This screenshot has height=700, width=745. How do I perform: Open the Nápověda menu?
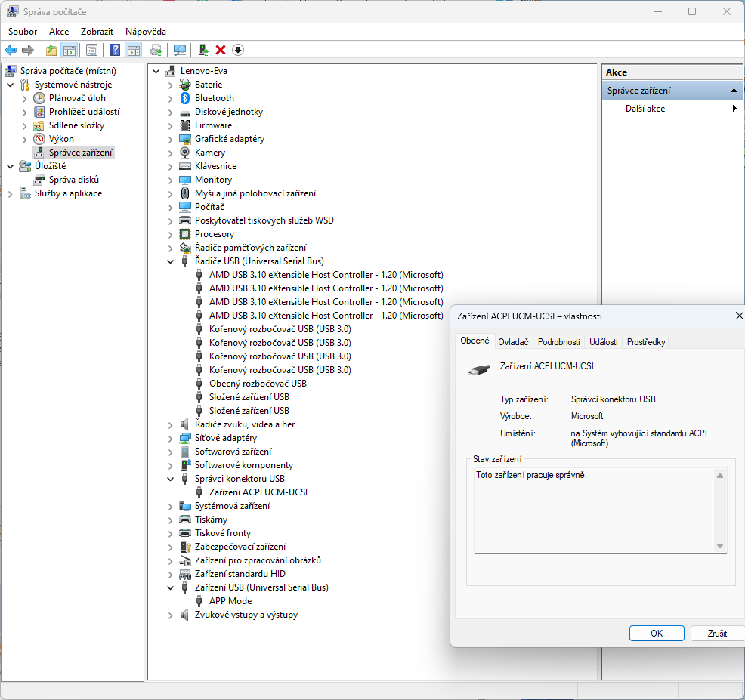(146, 32)
